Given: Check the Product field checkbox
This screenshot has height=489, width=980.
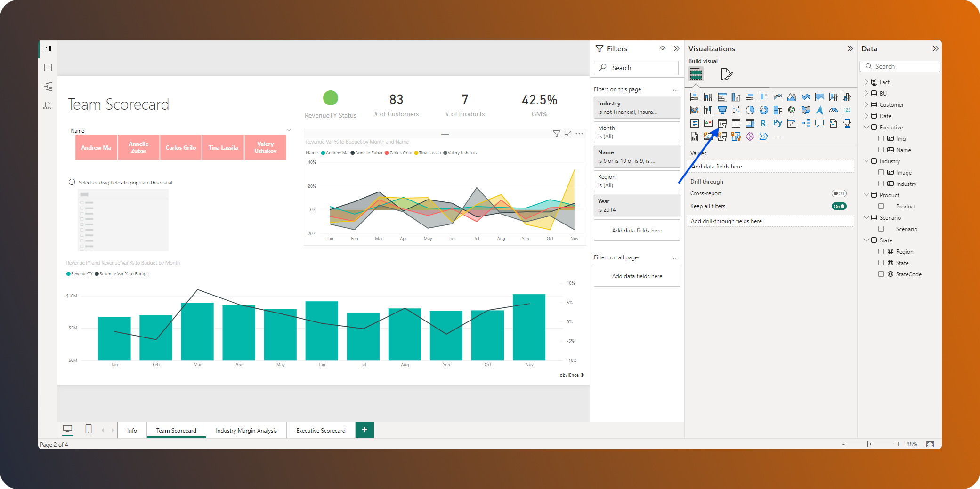Looking at the screenshot, I should 881,206.
